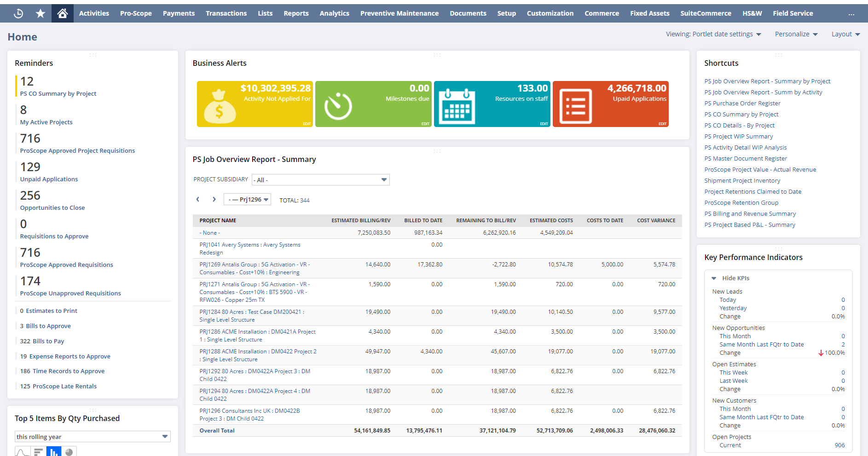
Task: Switch Top 5 Items to the area chart view
Action: (22, 451)
